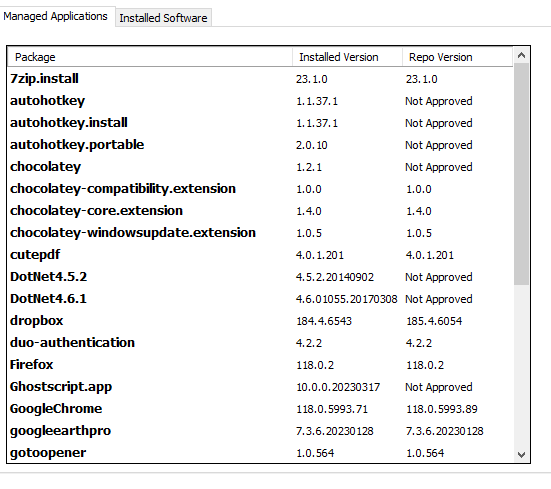551x489 pixels.
Task: Select the 7zip.install package row
Action: tap(260, 79)
